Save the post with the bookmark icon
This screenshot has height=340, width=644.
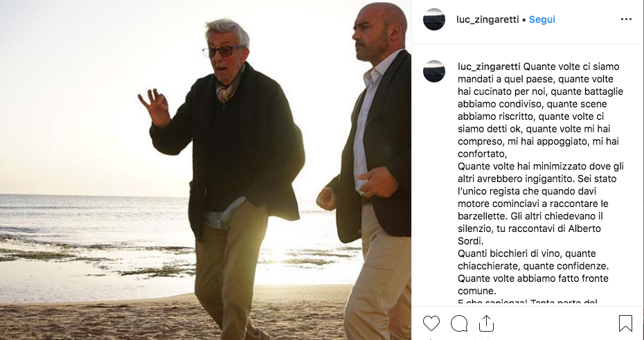(x=625, y=323)
